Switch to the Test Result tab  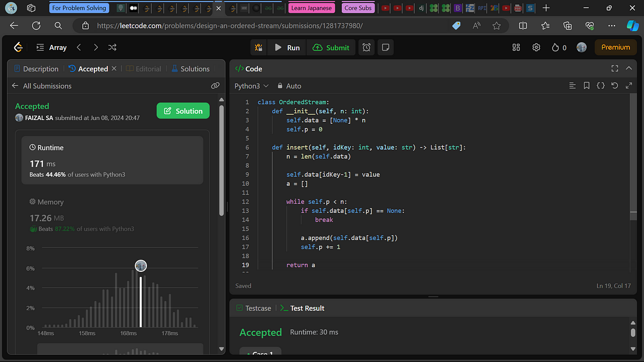tap(303, 308)
